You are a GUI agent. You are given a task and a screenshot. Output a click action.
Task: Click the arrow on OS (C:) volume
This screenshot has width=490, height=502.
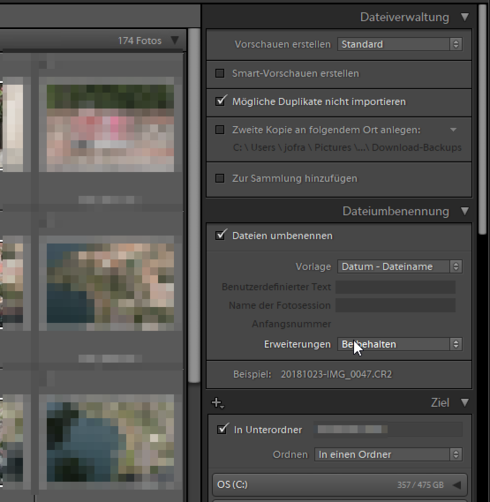457,485
